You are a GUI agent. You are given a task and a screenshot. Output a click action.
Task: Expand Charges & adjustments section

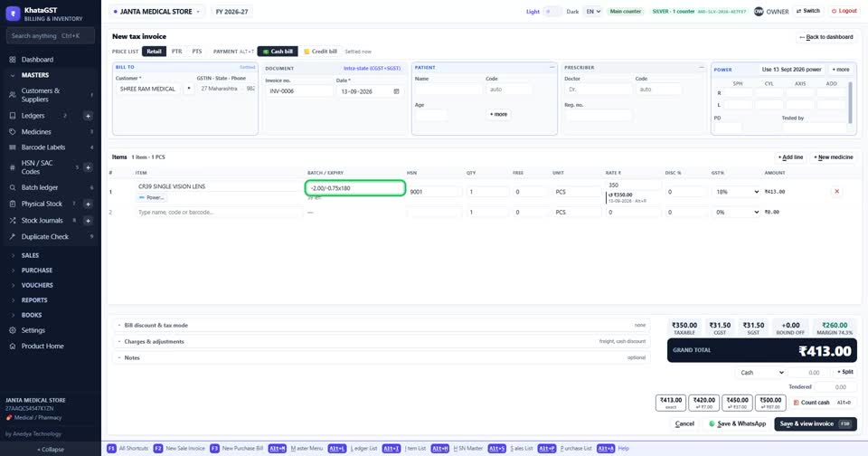tap(382, 341)
